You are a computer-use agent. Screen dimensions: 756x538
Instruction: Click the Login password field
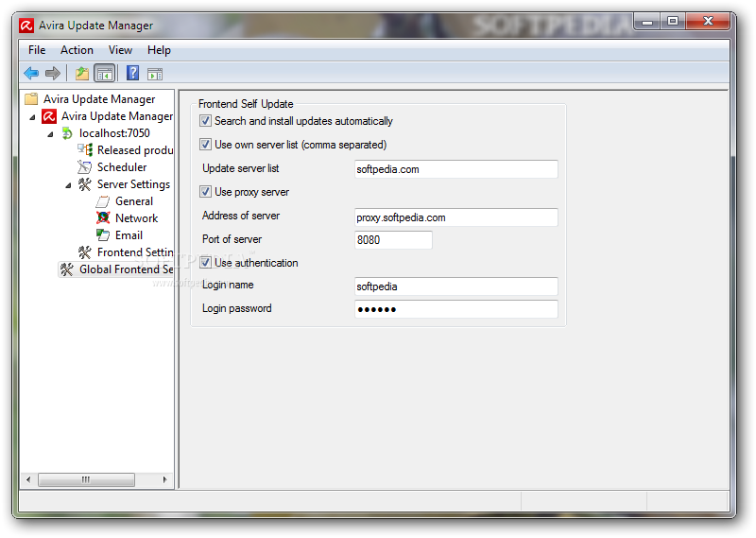[456, 309]
